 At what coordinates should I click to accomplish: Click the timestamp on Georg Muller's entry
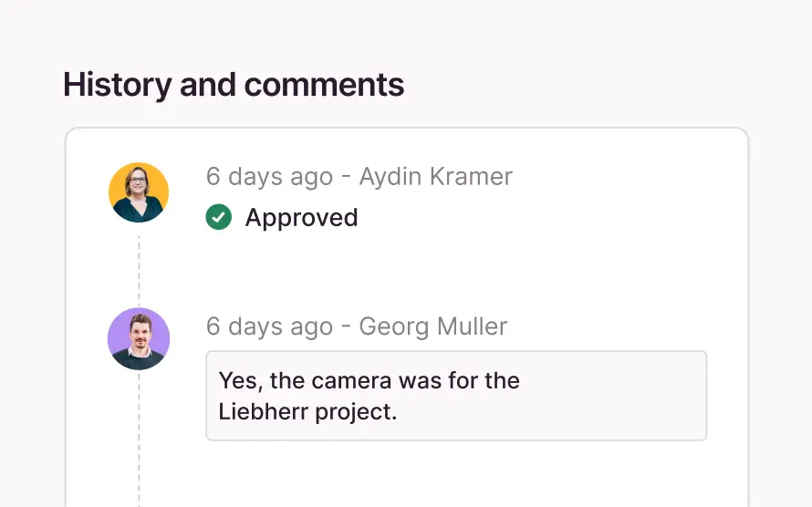point(269,326)
